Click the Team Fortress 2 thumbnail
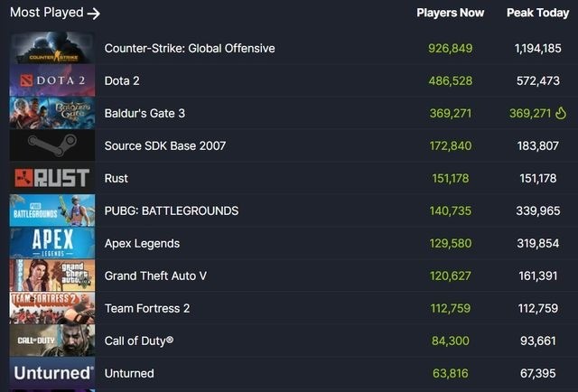Screen dimensions: 578x392 pos(52,308)
